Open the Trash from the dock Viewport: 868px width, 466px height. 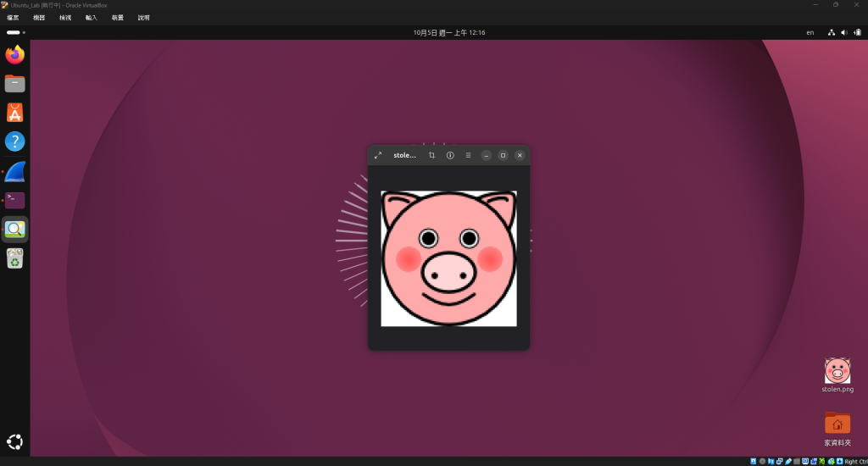[x=15, y=258]
